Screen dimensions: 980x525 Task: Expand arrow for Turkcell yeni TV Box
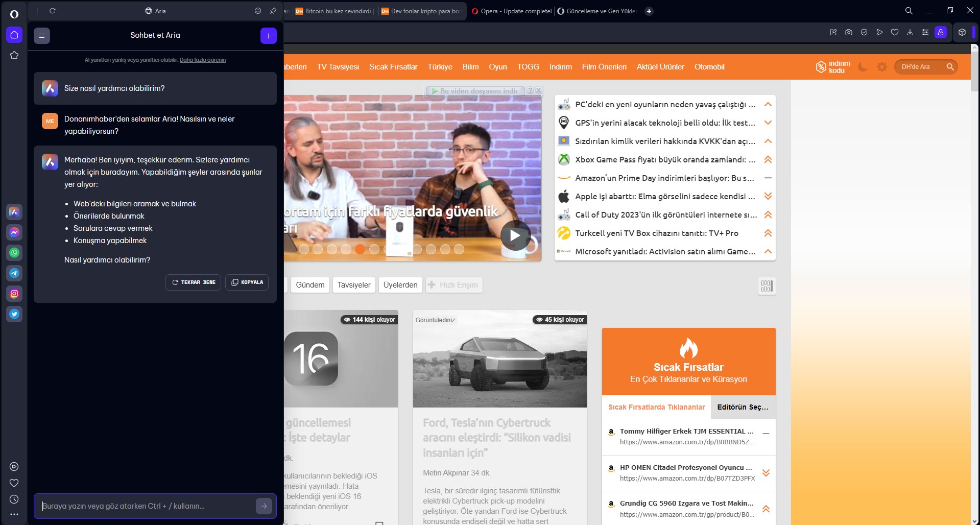click(768, 233)
